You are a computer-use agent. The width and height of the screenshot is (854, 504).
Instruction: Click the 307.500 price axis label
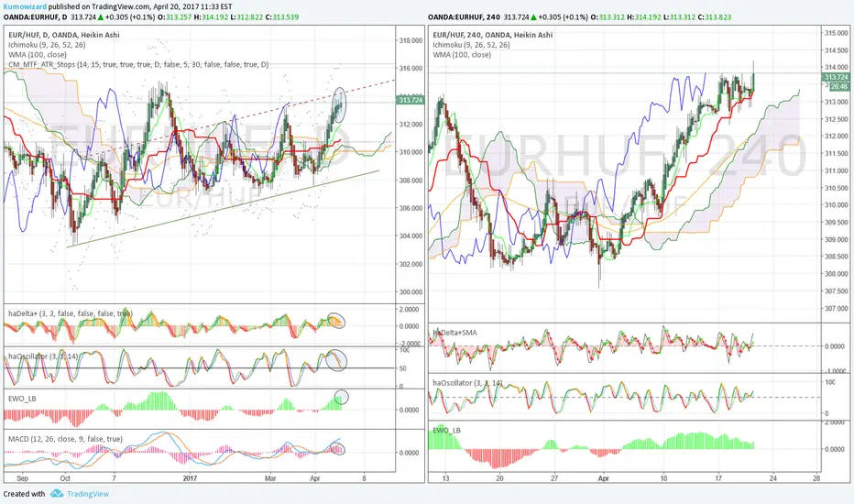coord(836,291)
